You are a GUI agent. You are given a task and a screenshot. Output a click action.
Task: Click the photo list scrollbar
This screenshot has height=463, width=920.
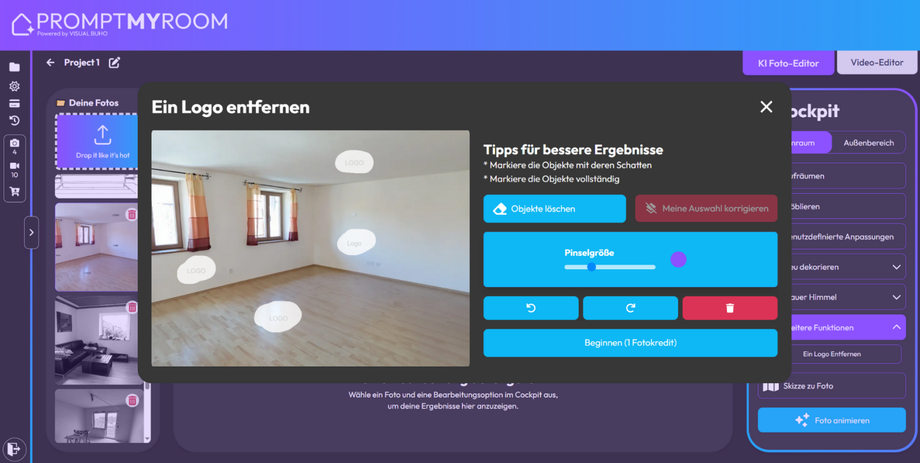pyautogui.click(x=147, y=411)
